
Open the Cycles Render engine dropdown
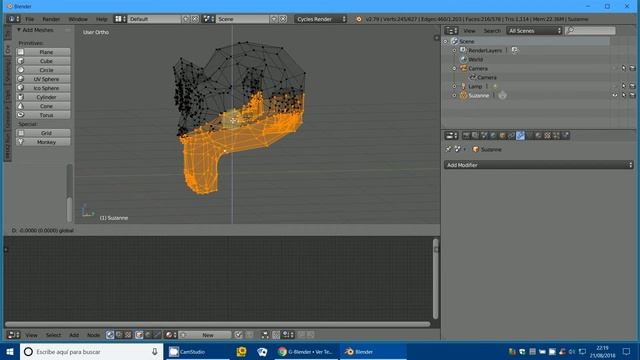click(x=321, y=19)
